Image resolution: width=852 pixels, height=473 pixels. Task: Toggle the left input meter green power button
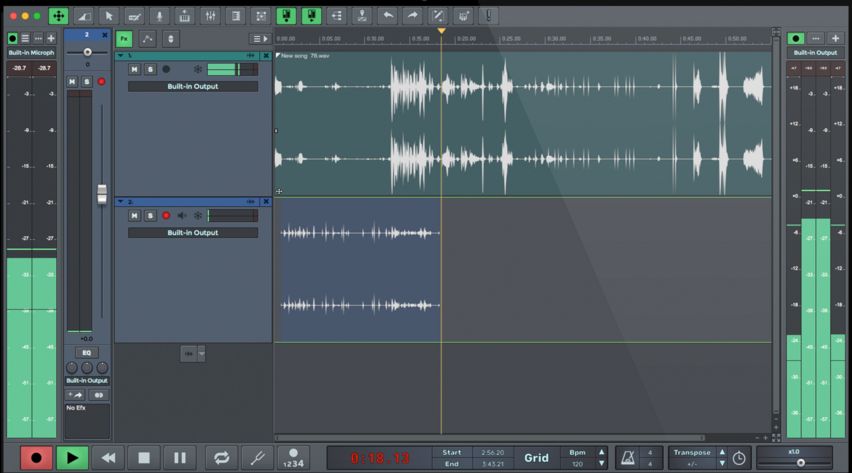[x=12, y=39]
